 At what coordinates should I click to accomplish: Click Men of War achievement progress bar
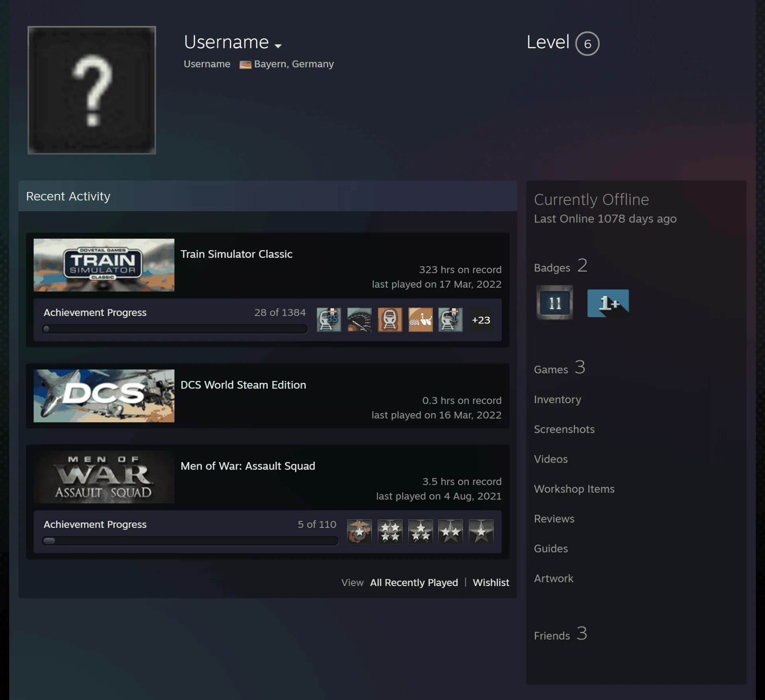[x=190, y=541]
